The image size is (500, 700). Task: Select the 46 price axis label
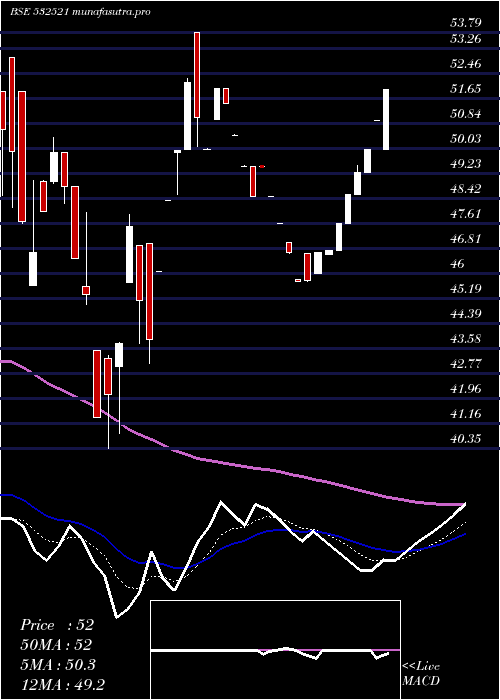click(458, 264)
